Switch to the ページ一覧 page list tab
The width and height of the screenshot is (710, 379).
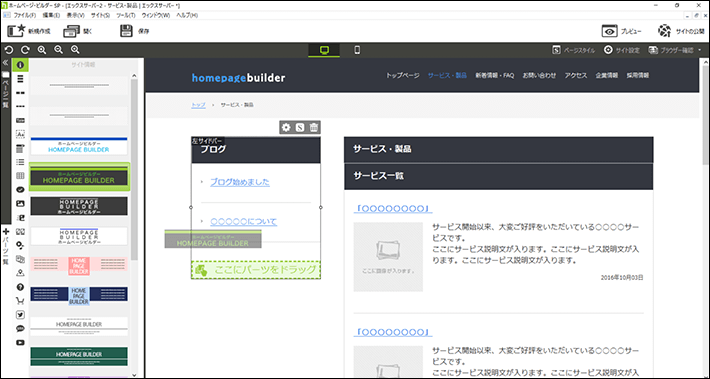5,90
